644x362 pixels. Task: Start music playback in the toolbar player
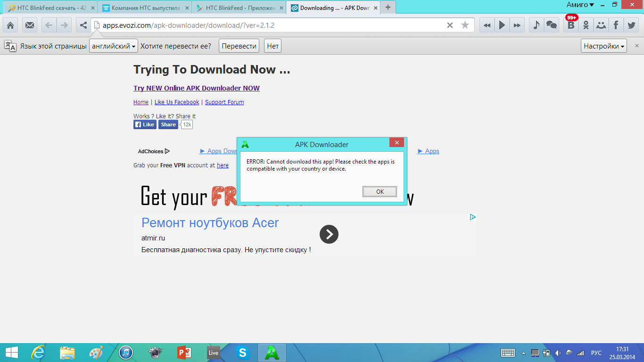(502, 25)
